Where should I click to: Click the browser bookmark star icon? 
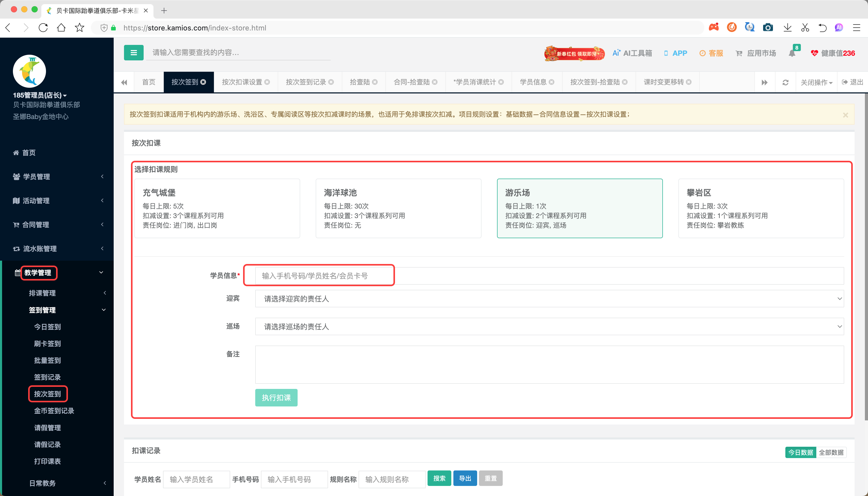click(x=79, y=28)
